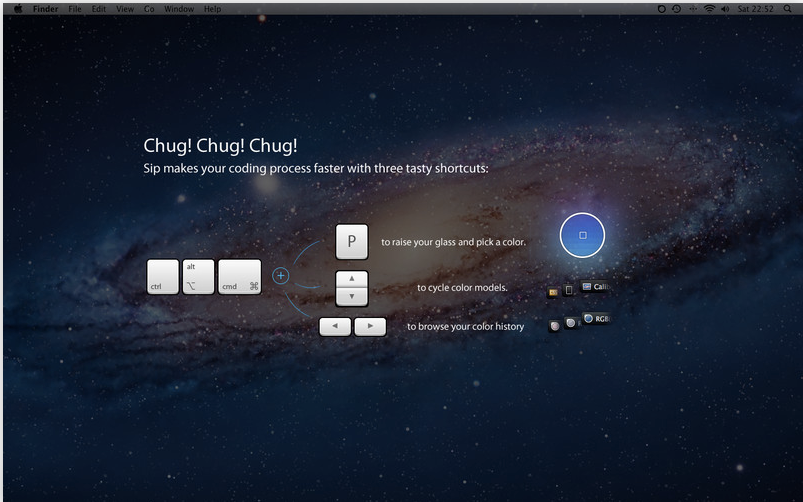Select the orange CSS color format icon
Screen dimensions: 803x502
point(553,292)
